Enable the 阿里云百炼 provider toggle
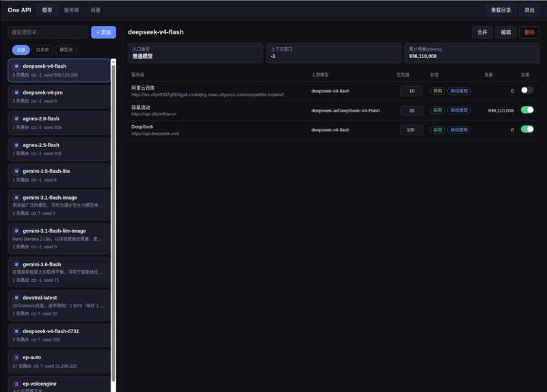547x392 pixels. [x=527, y=90]
